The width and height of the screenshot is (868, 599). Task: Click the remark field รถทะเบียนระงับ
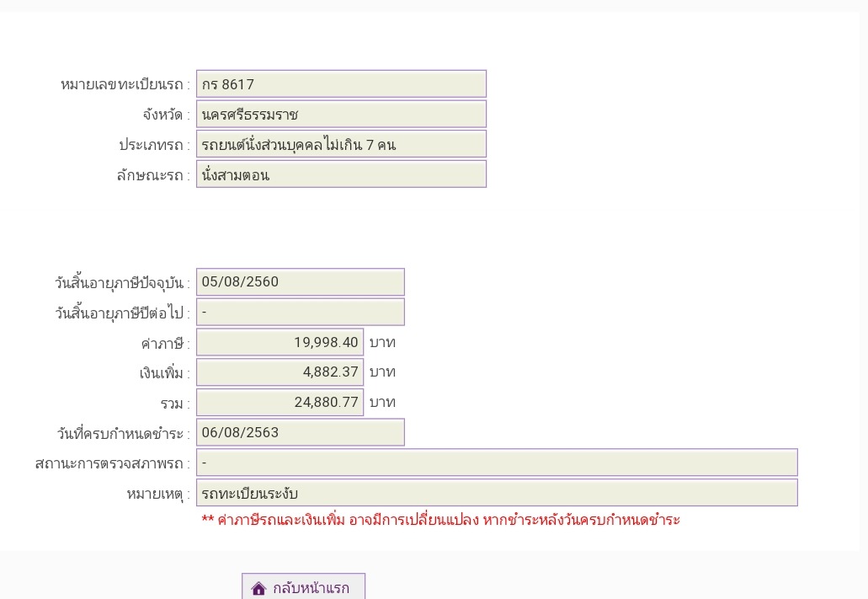pos(497,493)
